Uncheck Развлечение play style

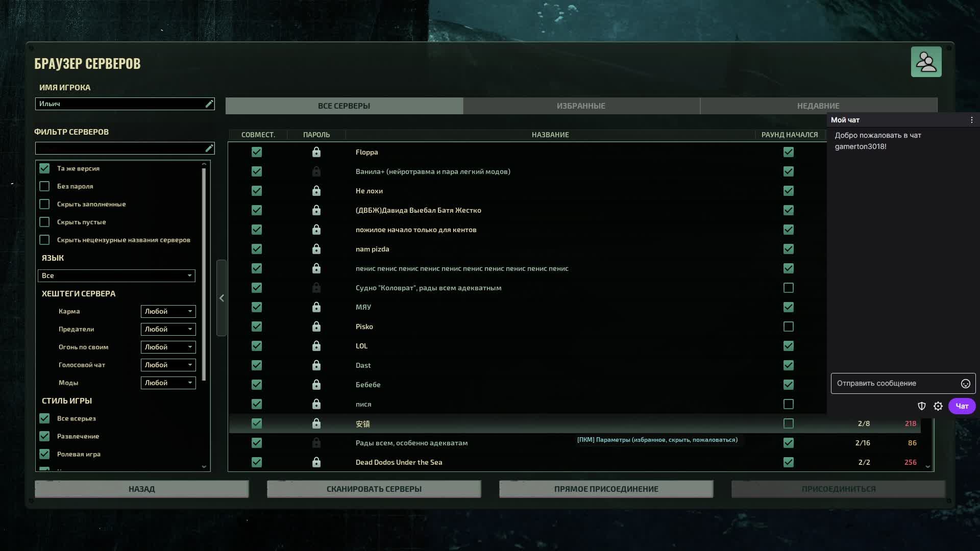(x=44, y=436)
